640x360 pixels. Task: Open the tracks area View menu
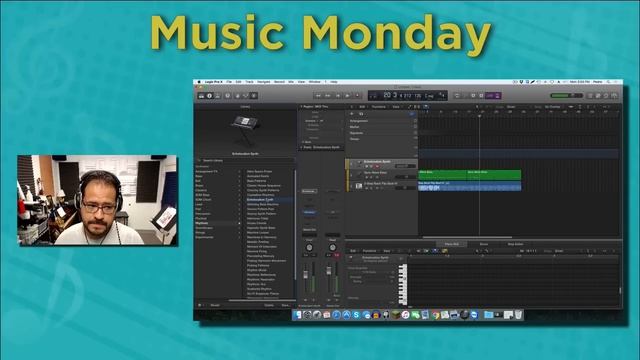pos(396,107)
